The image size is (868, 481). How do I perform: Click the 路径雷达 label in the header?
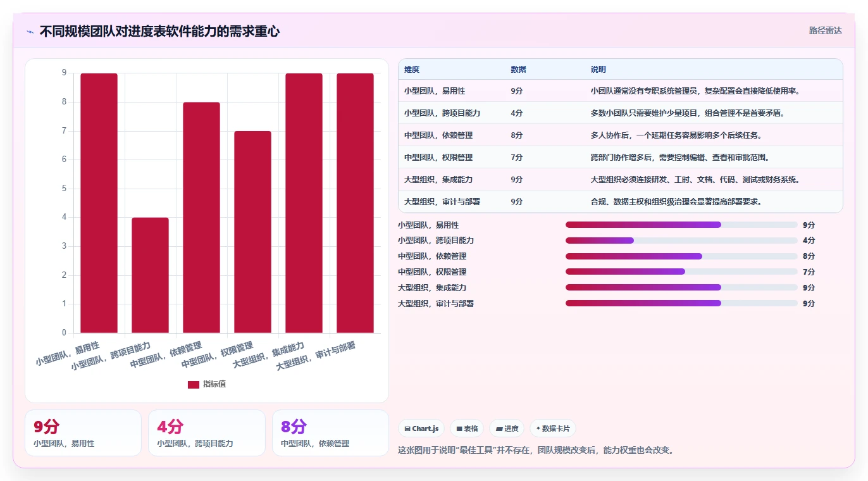[x=826, y=30]
